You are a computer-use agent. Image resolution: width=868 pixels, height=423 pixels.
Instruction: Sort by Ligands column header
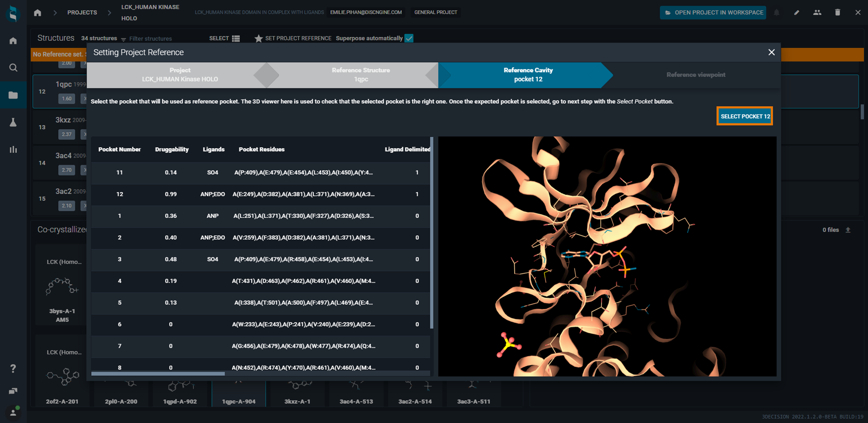click(214, 149)
